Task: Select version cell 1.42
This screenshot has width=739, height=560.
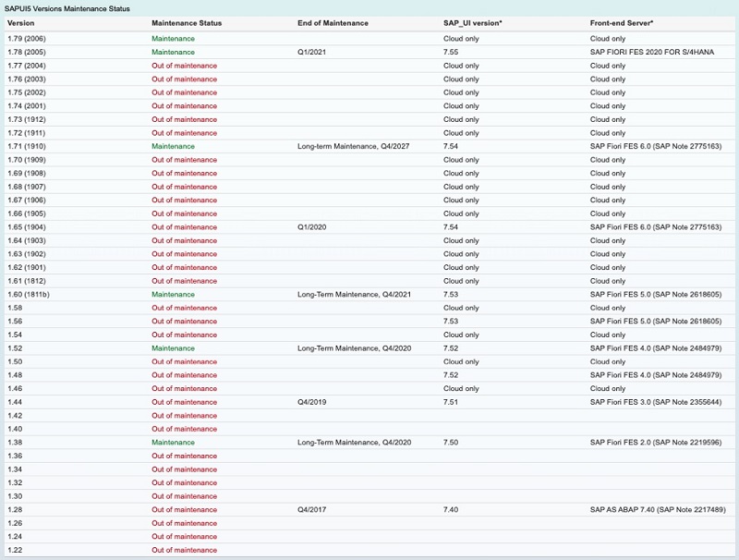Action: [x=15, y=415]
